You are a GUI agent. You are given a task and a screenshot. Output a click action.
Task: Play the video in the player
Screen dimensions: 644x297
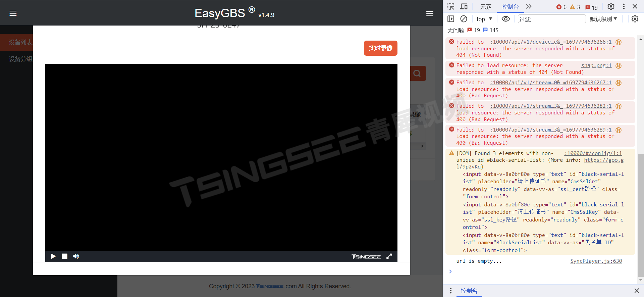(x=53, y=256)
